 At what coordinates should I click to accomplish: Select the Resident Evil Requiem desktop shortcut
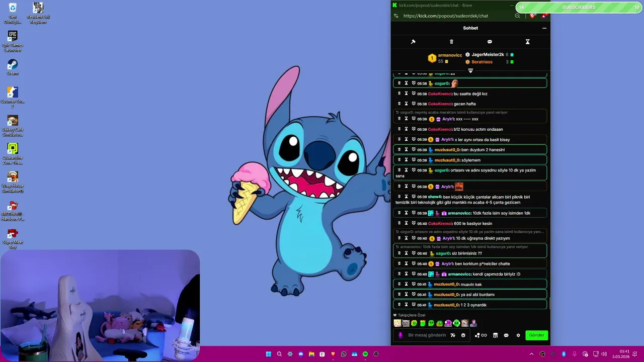(x=38, y=13)
